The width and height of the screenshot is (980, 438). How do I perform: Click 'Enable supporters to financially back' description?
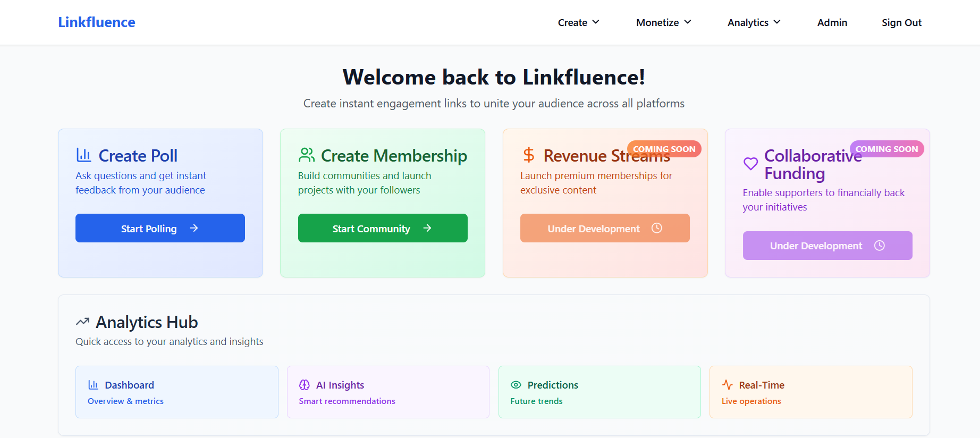click(x=824, y=200)
